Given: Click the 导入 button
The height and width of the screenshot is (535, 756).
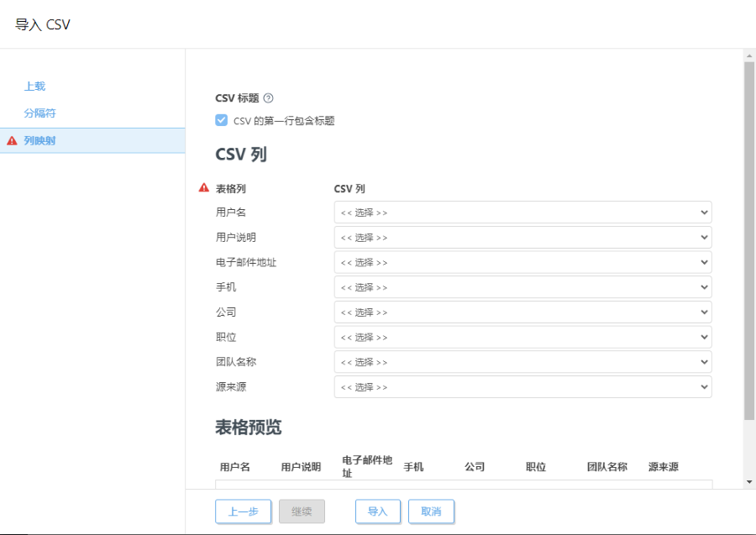Looking at the screenshot, I should [377, 511].
